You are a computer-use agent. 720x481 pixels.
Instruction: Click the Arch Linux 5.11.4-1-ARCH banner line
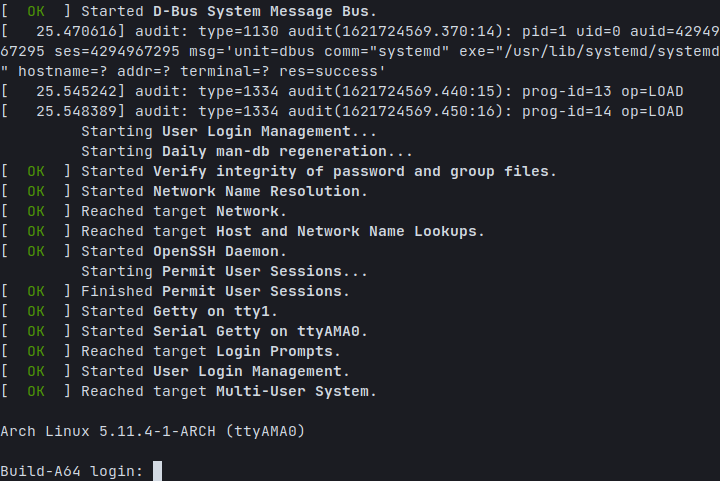pyautogui.click(x=152, y=431)
